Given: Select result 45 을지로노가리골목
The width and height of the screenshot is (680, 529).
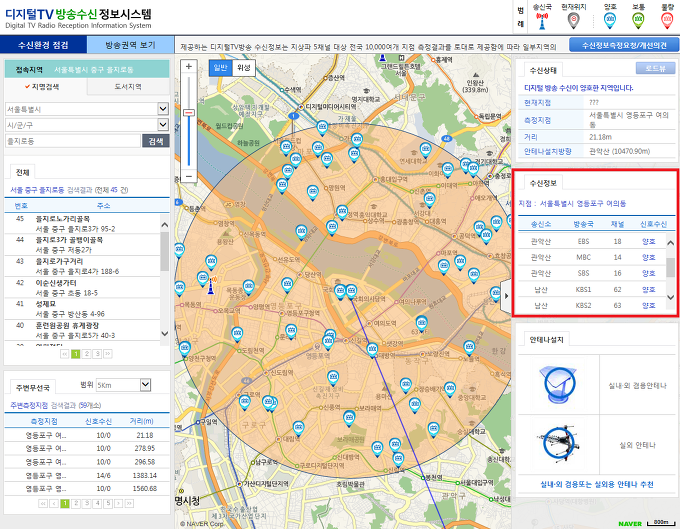Looking at the screenshot, I should (x=82, y=224).
